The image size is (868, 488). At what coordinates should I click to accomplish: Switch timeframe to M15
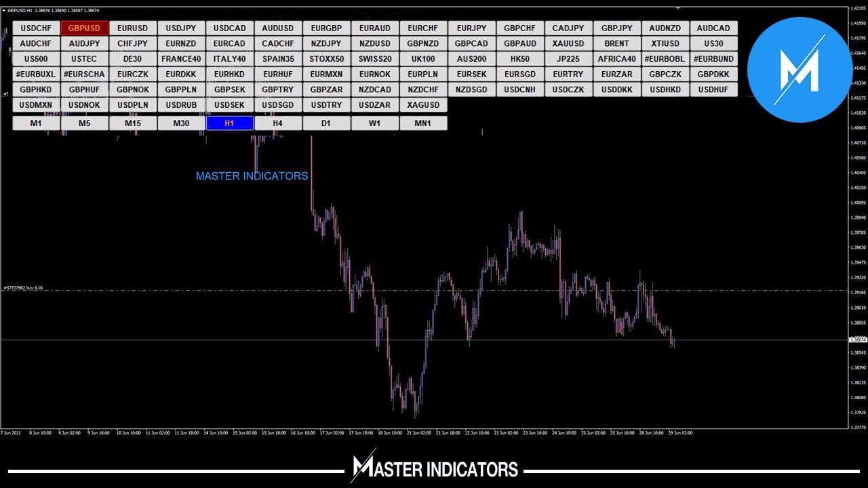point(132,123)
